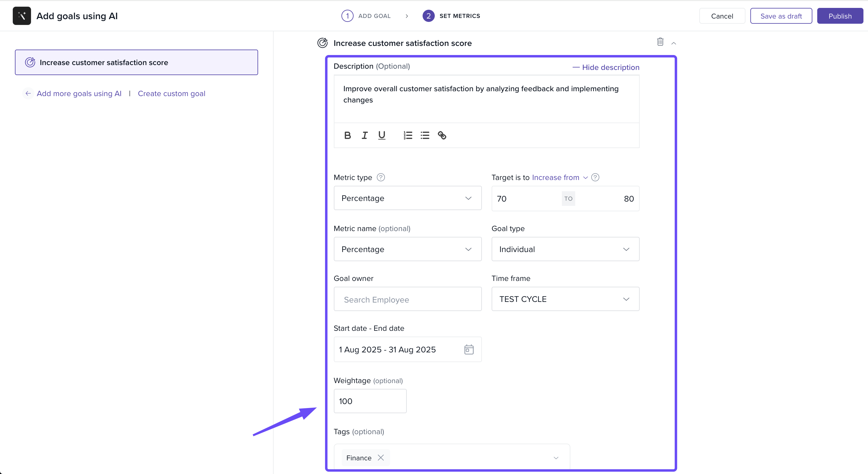
Task: Select the goal in the left list
Action: 137,63
